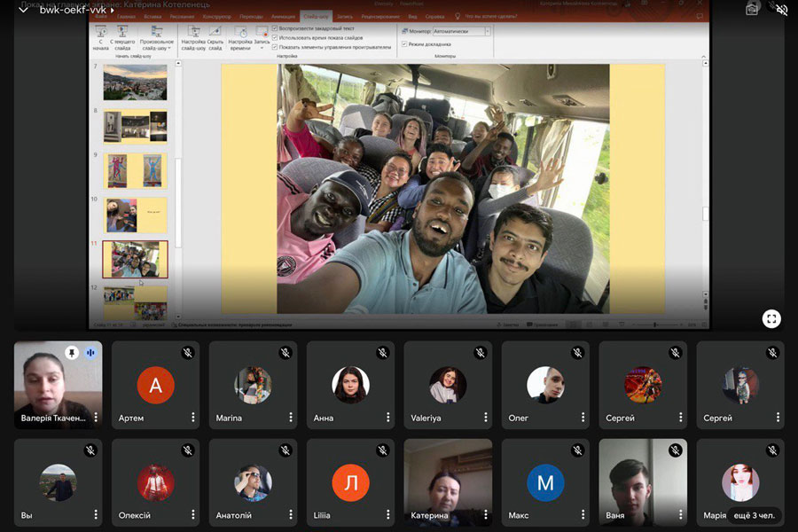Uncheck the Режим докладчика checkbox
The image size is (798, 532).
click(404, 43)
